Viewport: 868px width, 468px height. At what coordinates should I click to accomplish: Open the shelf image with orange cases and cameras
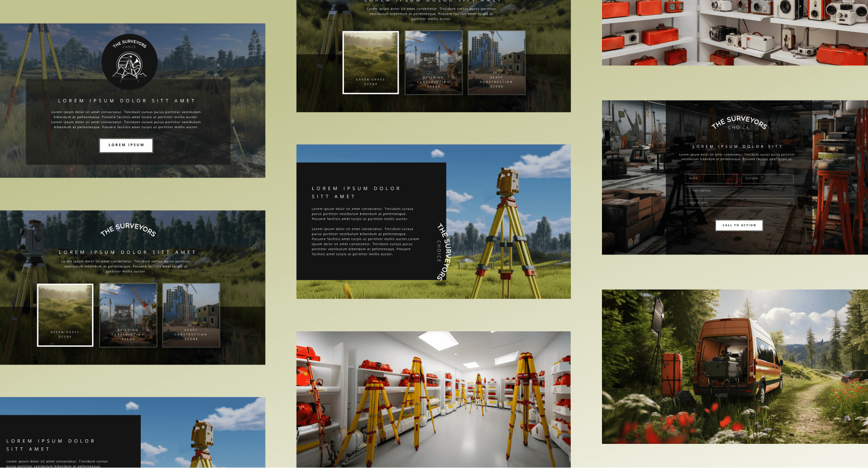735,33
